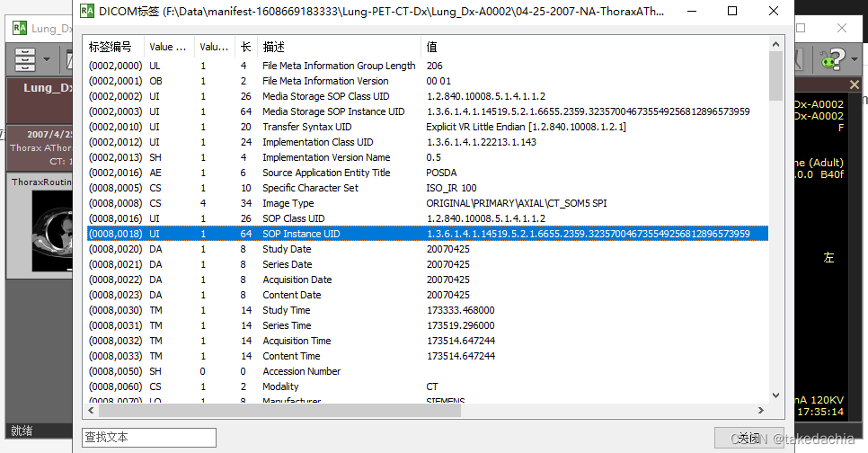
Task: Select the Implementation Class UID row
Action: [428, 142]
